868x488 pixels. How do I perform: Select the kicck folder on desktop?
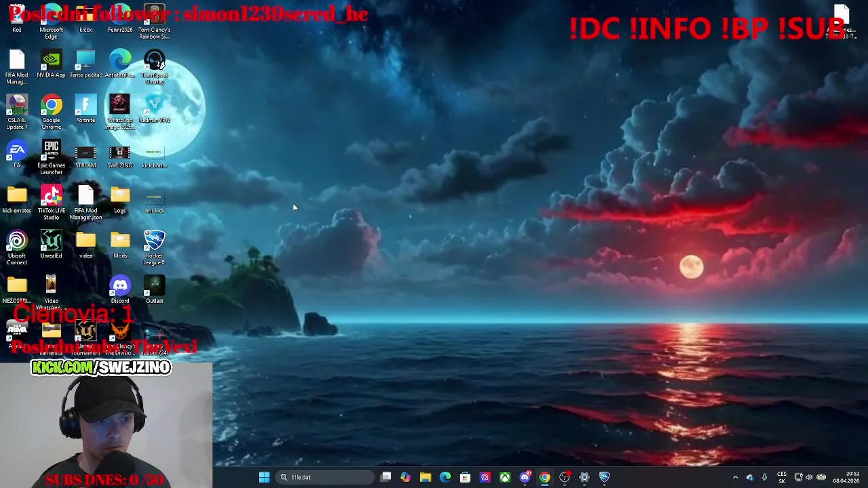pyautogui.click(x=85, y=20)
